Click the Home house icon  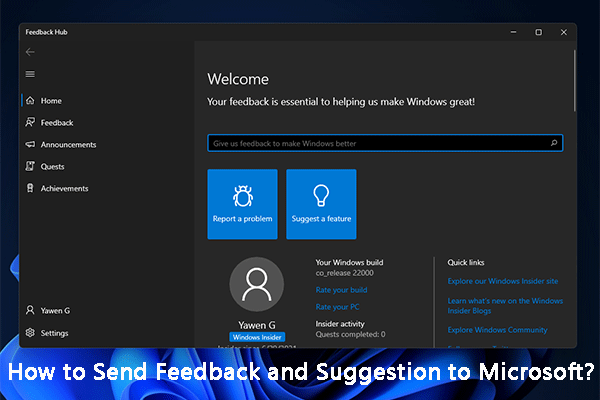(x=30, y=100)
